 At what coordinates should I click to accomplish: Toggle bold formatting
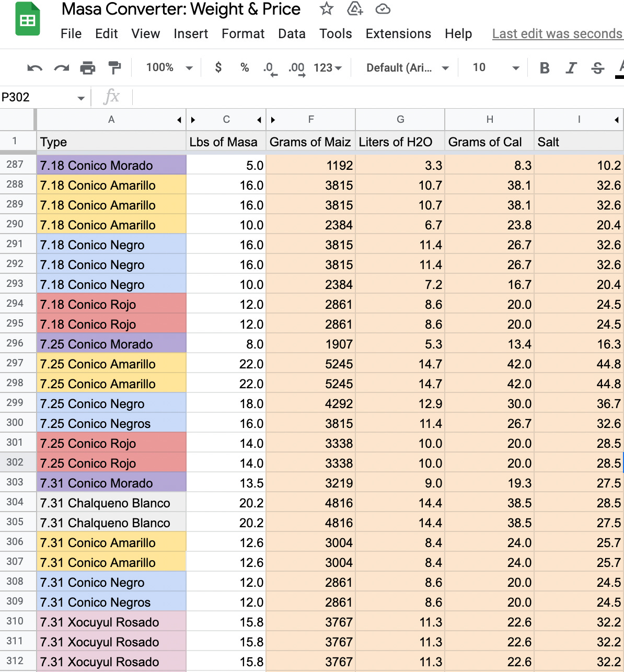point(545,67)
